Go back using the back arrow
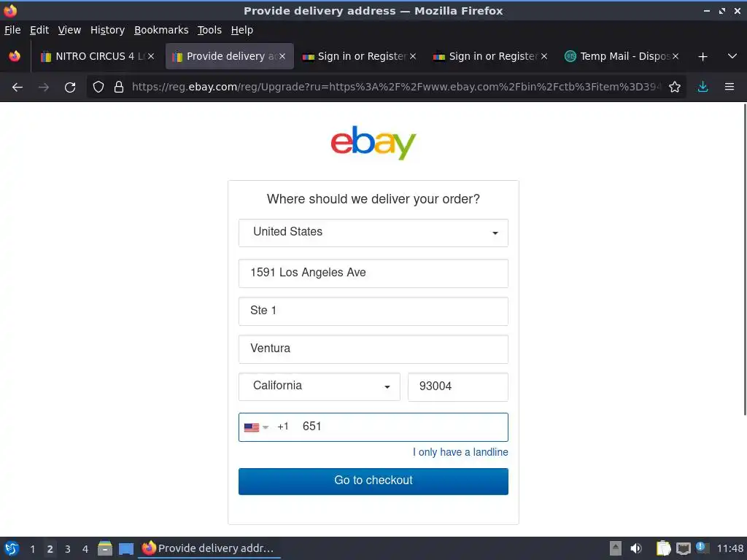Screen dimensions: 747x560 pyautogui.click(x=18, y=87)
